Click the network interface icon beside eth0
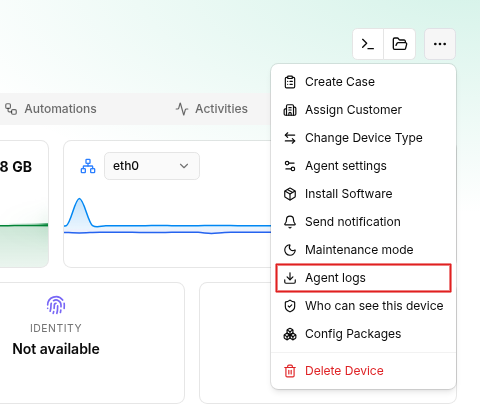 pyautogui.click(x=88, y=166)
